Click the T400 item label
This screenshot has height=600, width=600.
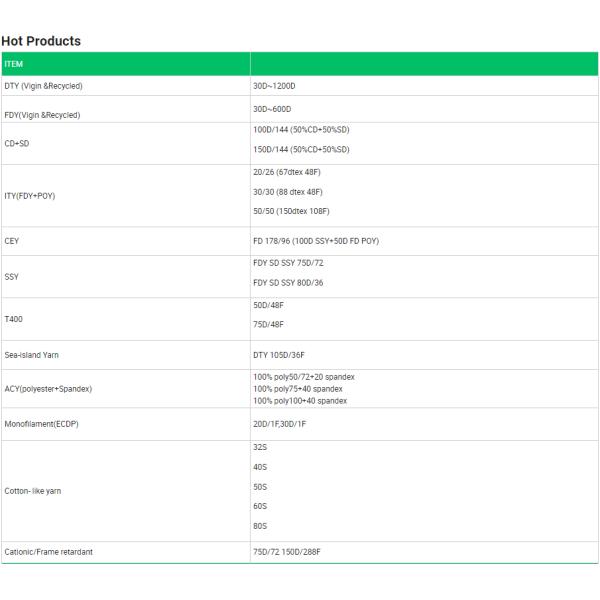[x=14, y=316]
